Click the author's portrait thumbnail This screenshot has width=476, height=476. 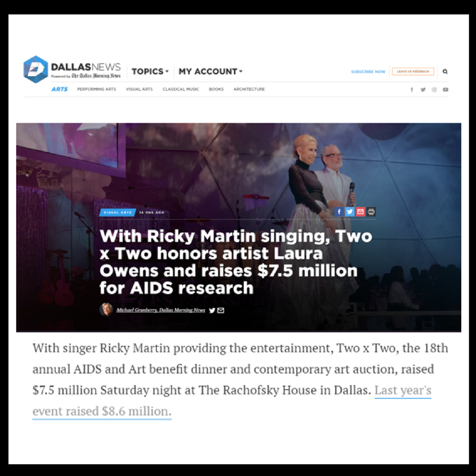click(106, 309)
